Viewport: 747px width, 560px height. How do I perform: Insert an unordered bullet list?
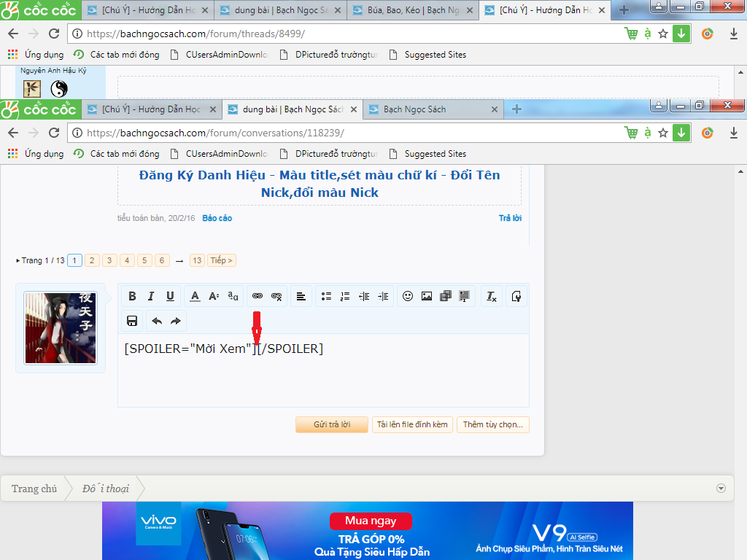tap(326, 296)
